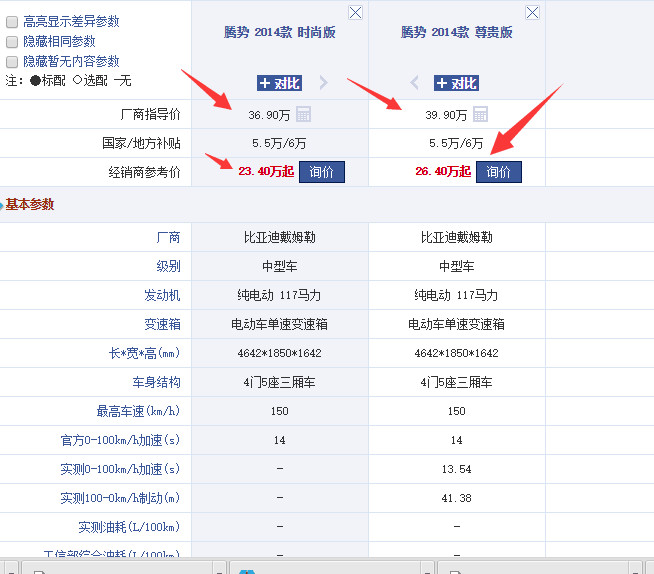Open 腾势 2014款 时尚版 model link
654x574 pixels.
279,32
